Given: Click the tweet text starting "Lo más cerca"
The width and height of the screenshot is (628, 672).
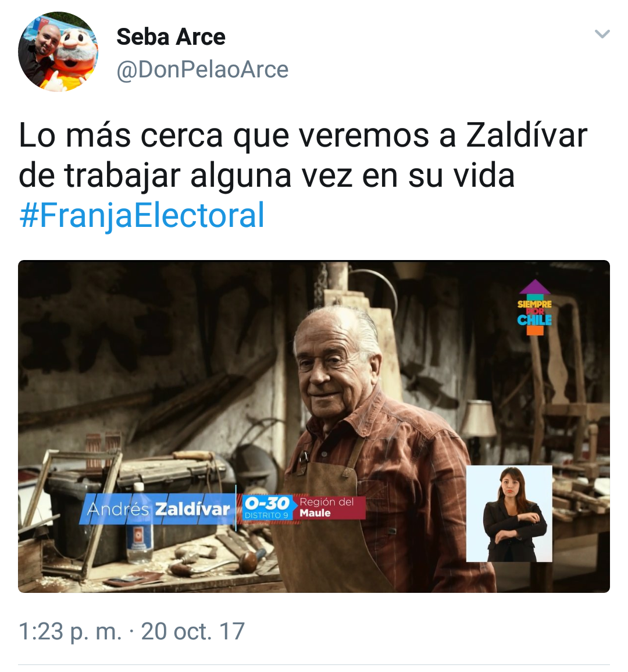Looking at the screenshot, I should point(302,155).
